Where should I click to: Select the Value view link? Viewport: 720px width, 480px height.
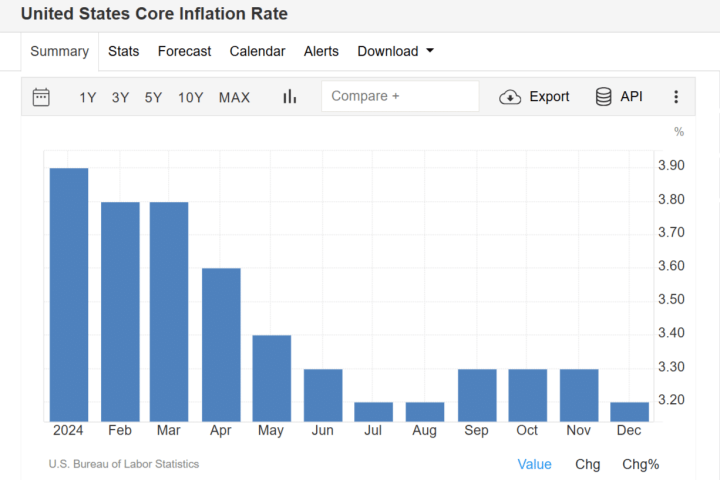[x=534, y=464]
